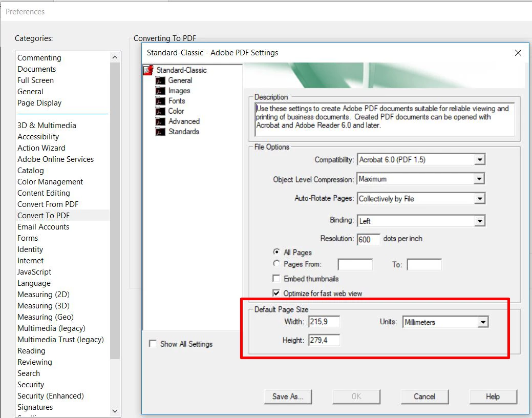Select Identity category
The height and width of the screenshot is (418, 532).
[30, 249]
